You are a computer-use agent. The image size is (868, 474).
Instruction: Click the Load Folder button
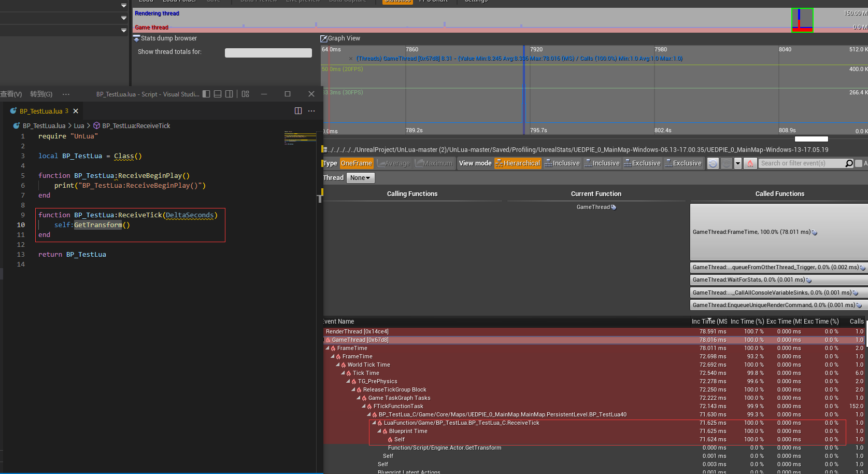pos(179,2)
